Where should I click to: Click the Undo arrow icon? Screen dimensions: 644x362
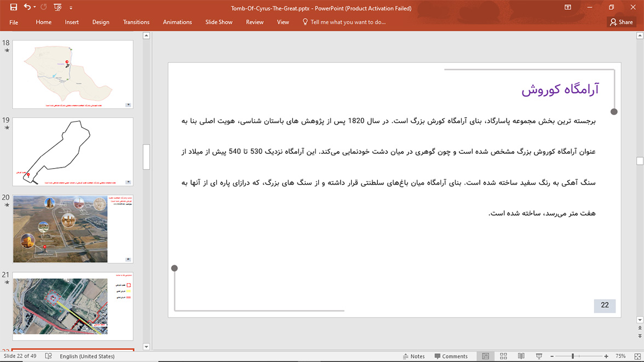point(27,8)
